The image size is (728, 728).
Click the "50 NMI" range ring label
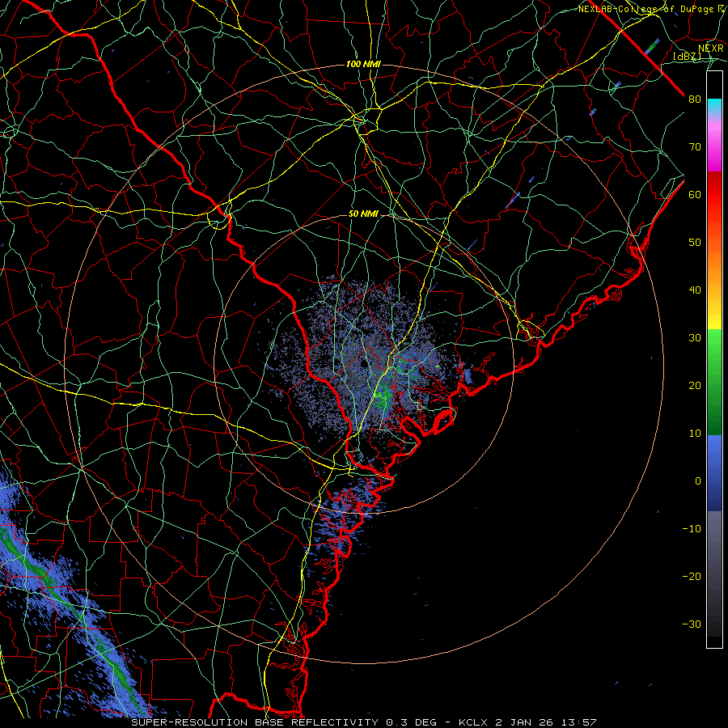(363, 214)
